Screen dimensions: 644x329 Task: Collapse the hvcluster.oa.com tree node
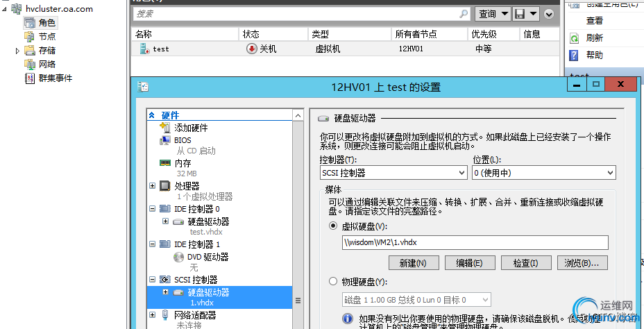[x=4, y=8]
